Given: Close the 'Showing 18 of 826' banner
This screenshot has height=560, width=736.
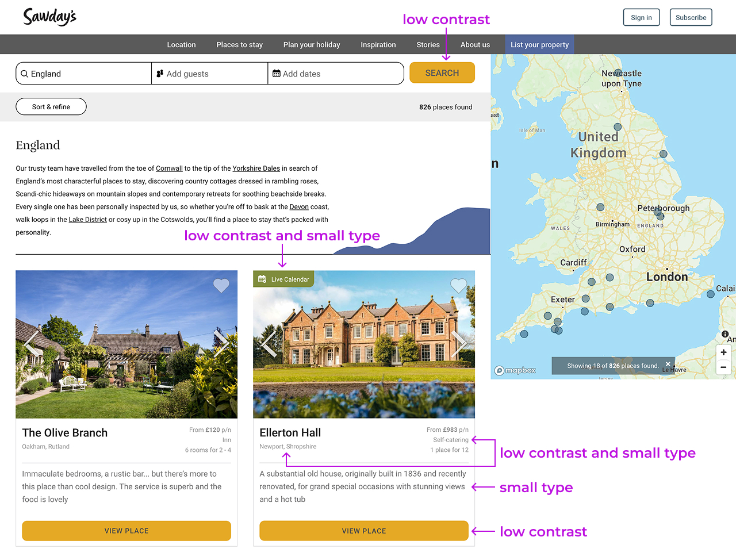Looking at the screenshot, I should [668, 363].
